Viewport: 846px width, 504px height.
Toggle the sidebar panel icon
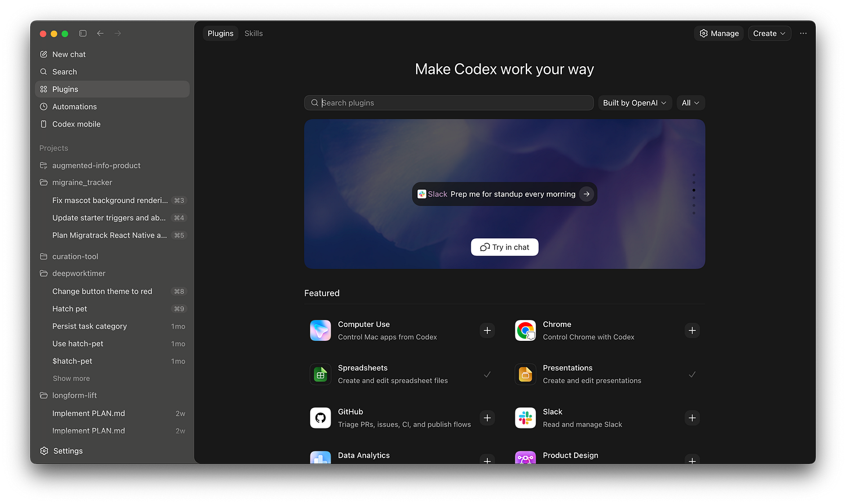(x=83, y=34)
